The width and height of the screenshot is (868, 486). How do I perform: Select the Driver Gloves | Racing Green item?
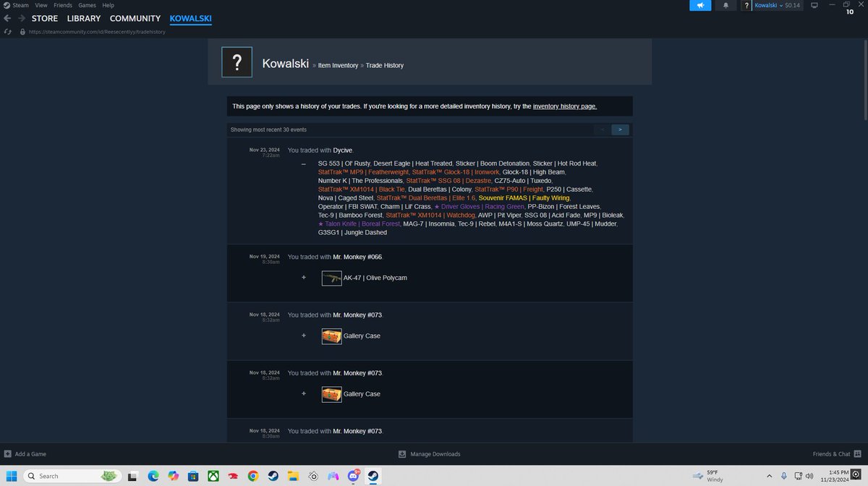coord(479,207)
